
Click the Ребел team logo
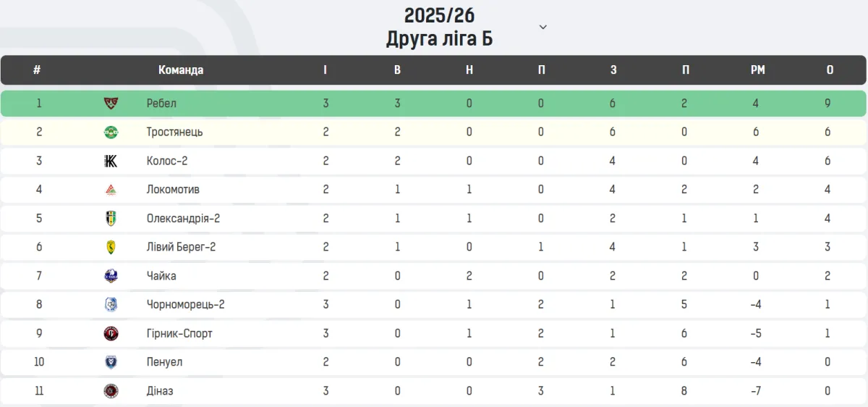point(111,103)
